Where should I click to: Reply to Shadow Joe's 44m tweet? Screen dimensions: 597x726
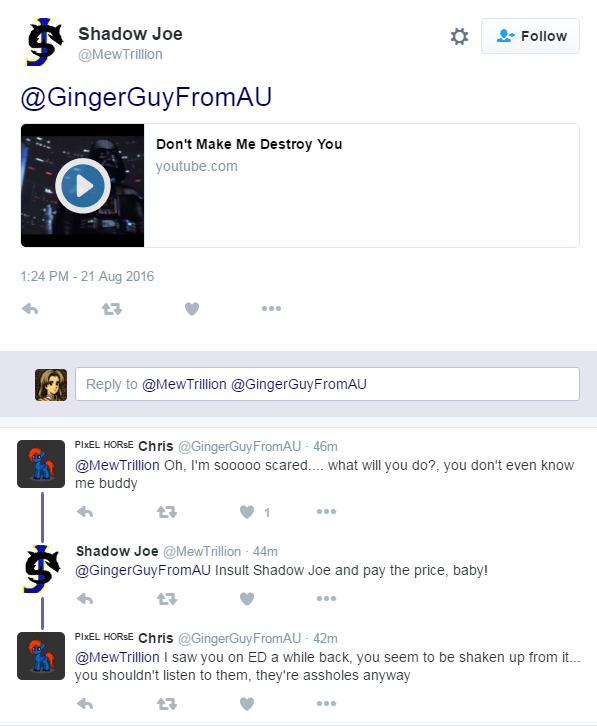[85, 599]
